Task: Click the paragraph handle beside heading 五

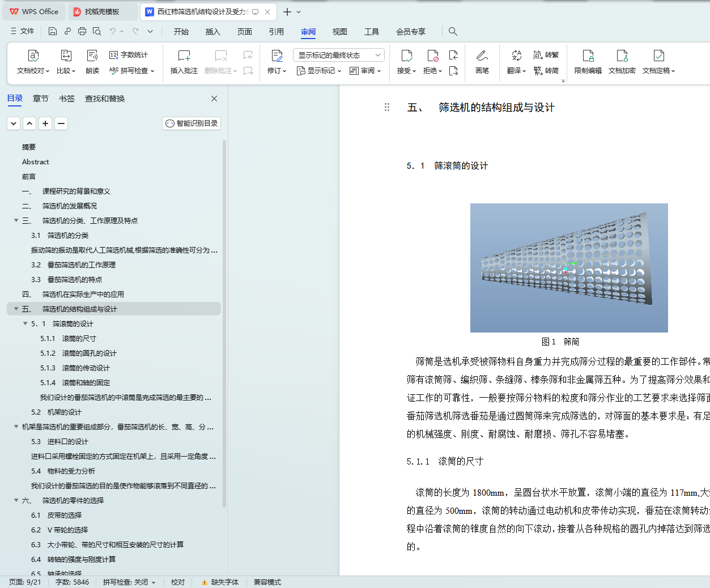Action: (387, 107)
